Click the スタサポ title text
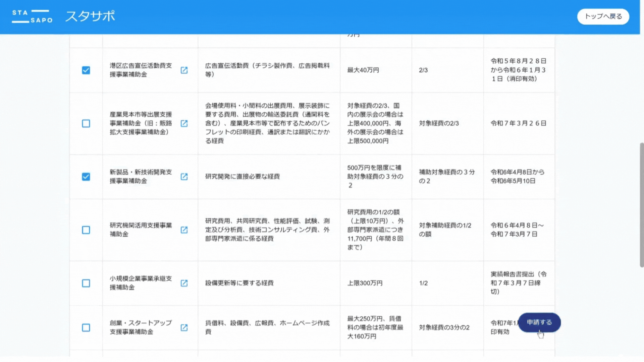This screenshot has width=644, height=362. tap(90, 16)
